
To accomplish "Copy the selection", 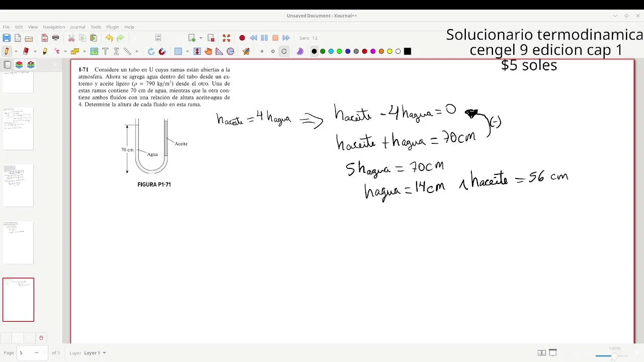I will click(83, 38).
